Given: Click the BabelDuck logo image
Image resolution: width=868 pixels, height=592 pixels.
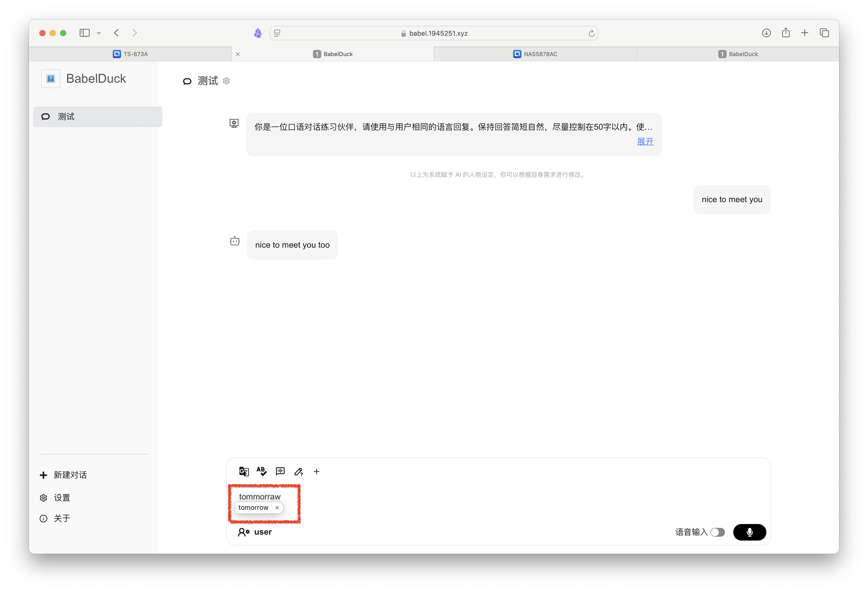Looking at the screenshot, I should (x=51, y=79).
